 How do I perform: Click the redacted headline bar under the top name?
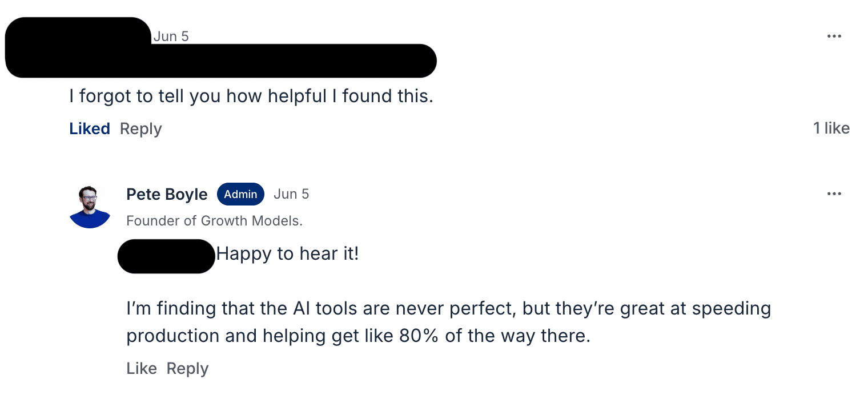pos(221,61)
